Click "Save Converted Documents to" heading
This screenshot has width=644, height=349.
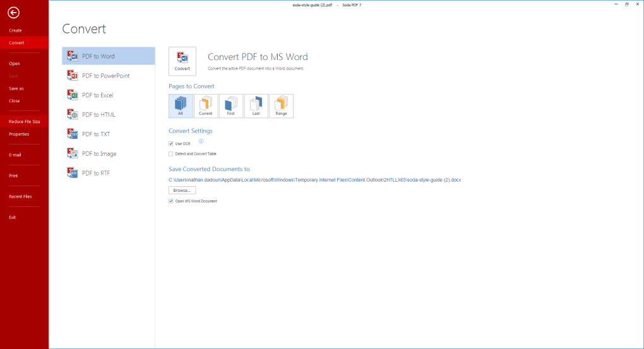pos(209,169)
